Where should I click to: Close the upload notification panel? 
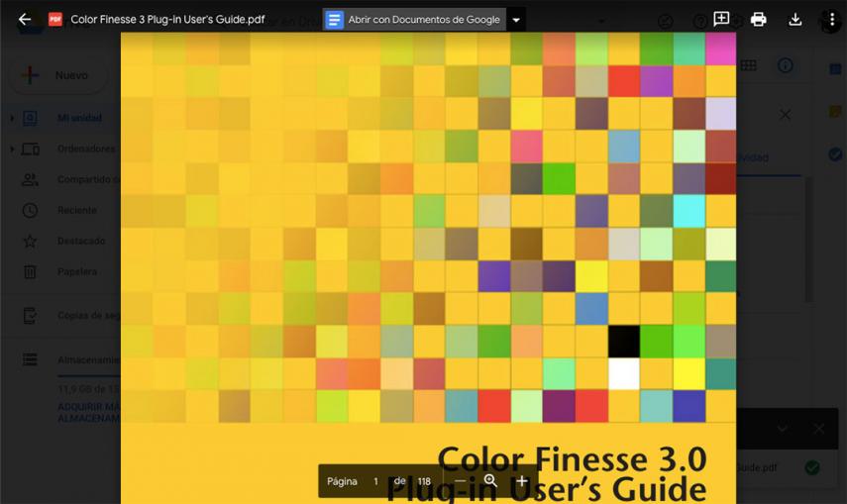[x=819, y=429]
